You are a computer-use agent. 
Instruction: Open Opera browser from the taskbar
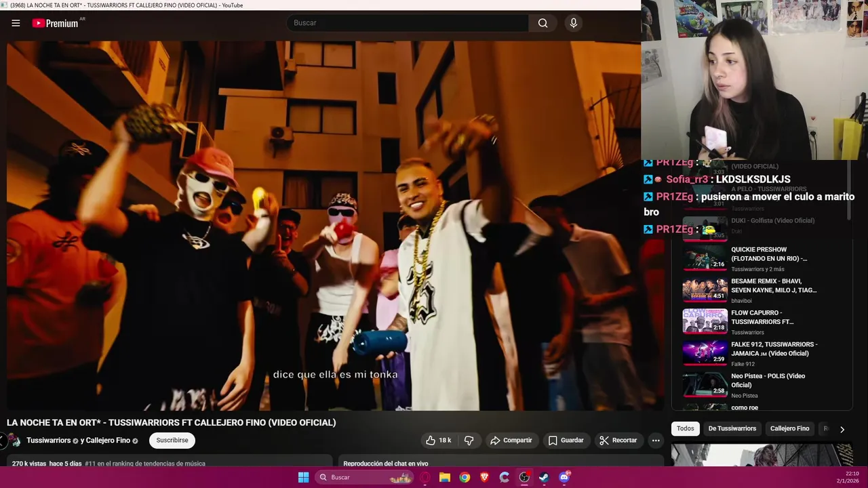click(x=425, y=477)
